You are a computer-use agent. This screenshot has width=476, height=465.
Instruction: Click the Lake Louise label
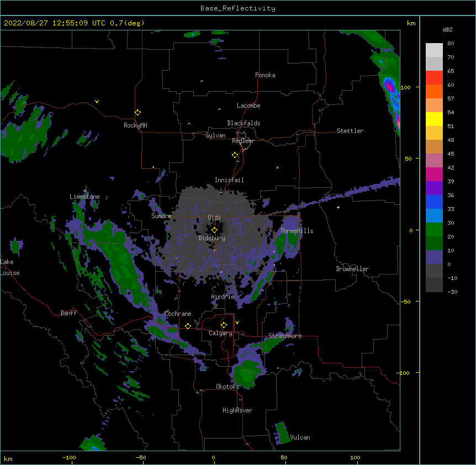tap(10, 267)
